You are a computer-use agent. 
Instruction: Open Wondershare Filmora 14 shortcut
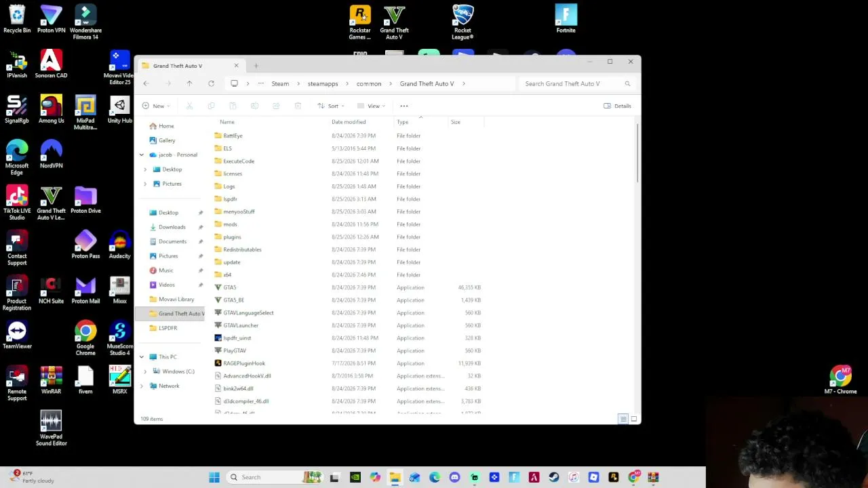(85, 22)
